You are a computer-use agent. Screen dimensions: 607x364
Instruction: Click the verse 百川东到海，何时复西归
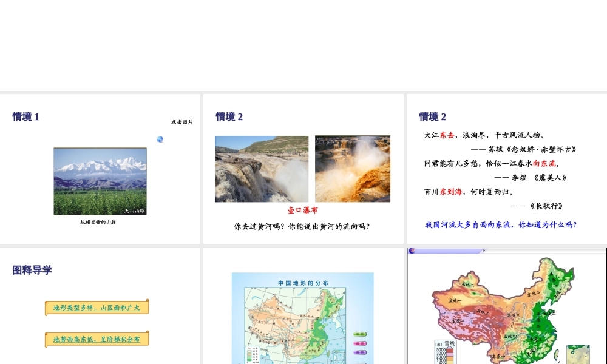pos(469,192)
